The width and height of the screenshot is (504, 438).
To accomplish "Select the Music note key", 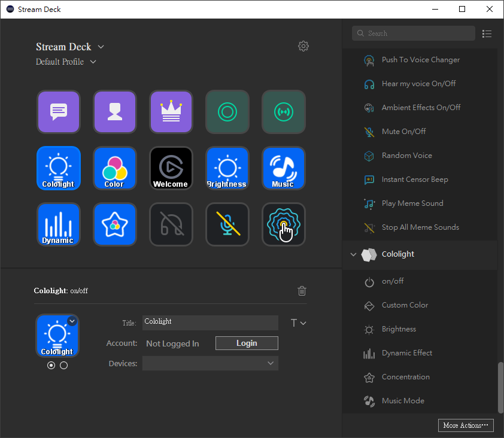I will 284,168.
